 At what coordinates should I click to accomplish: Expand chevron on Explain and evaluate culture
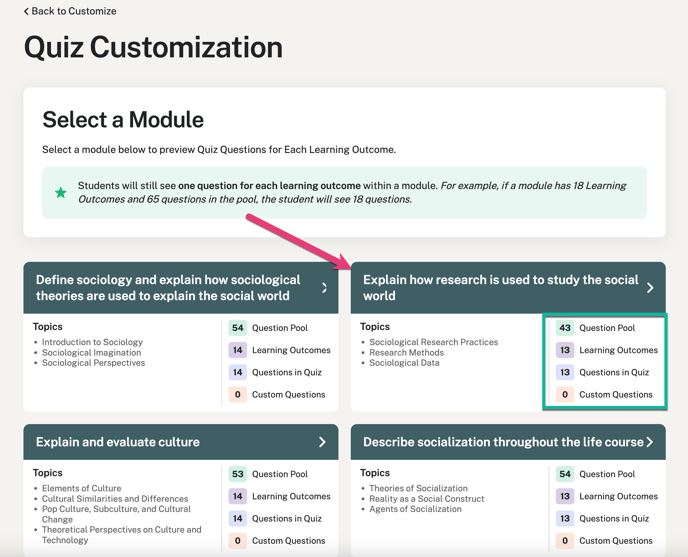(322, 442)
